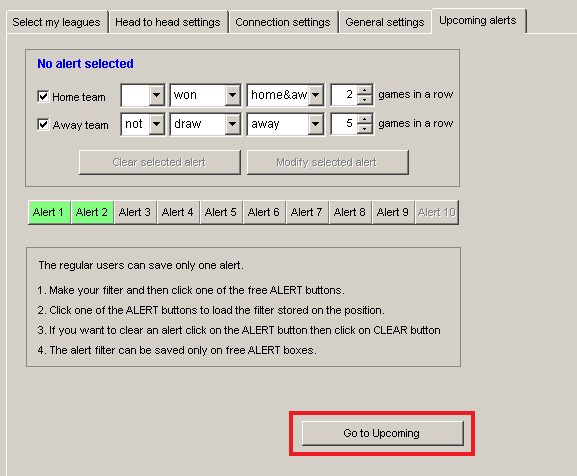
Task: Uncheck the Home team checkbox
Action: (x=43, y=96)
